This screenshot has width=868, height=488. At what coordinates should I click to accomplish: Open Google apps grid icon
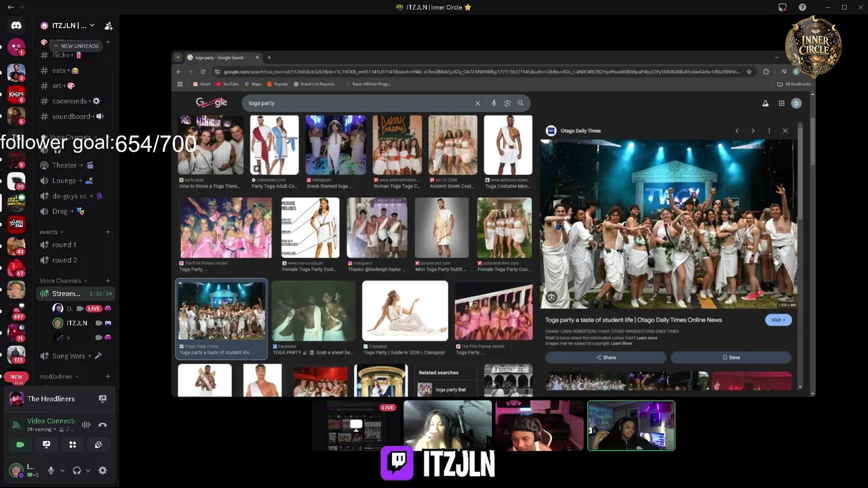tap(781, 103)
